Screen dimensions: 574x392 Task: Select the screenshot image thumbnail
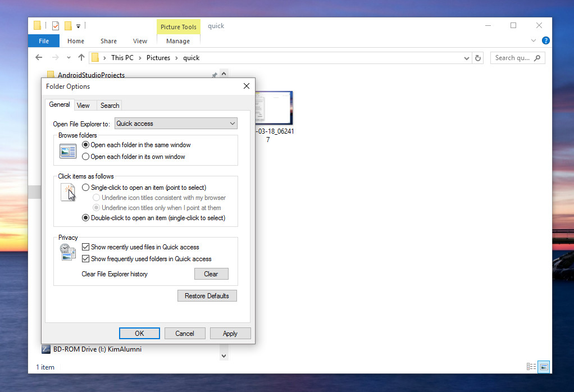pyautogui.click(x=274, y=108)
